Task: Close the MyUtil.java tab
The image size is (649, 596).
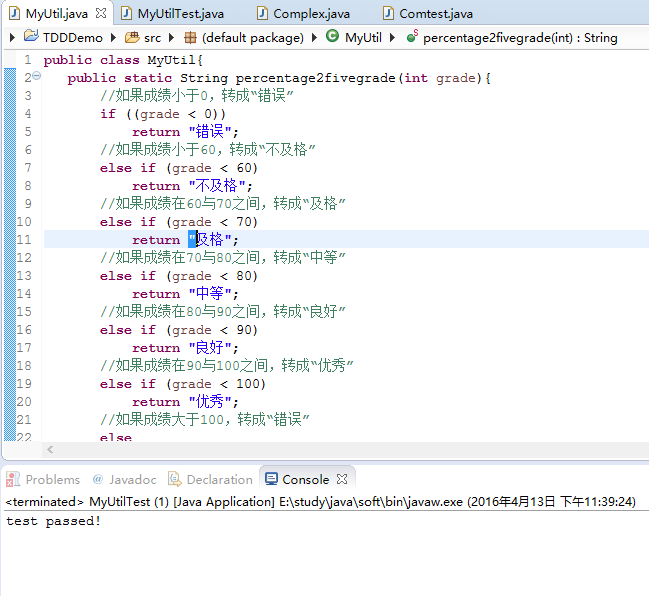Action: 101,13
